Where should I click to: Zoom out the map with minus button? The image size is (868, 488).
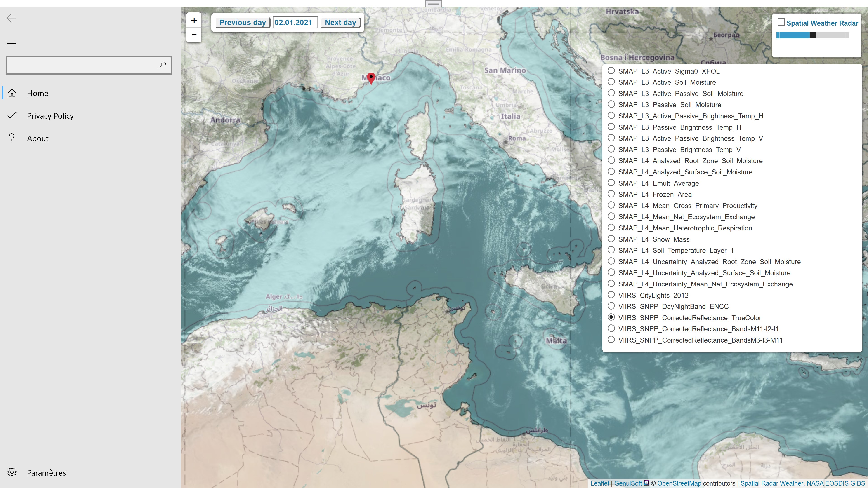194,35
